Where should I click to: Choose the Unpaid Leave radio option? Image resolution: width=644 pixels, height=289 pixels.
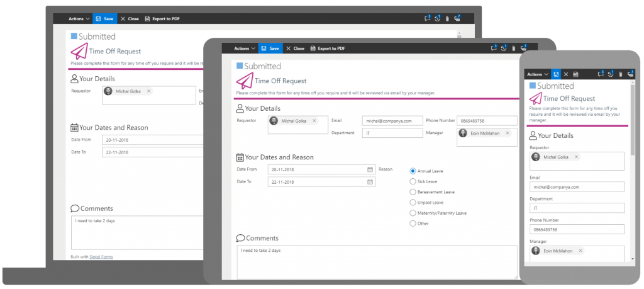(x=413, y=203)
